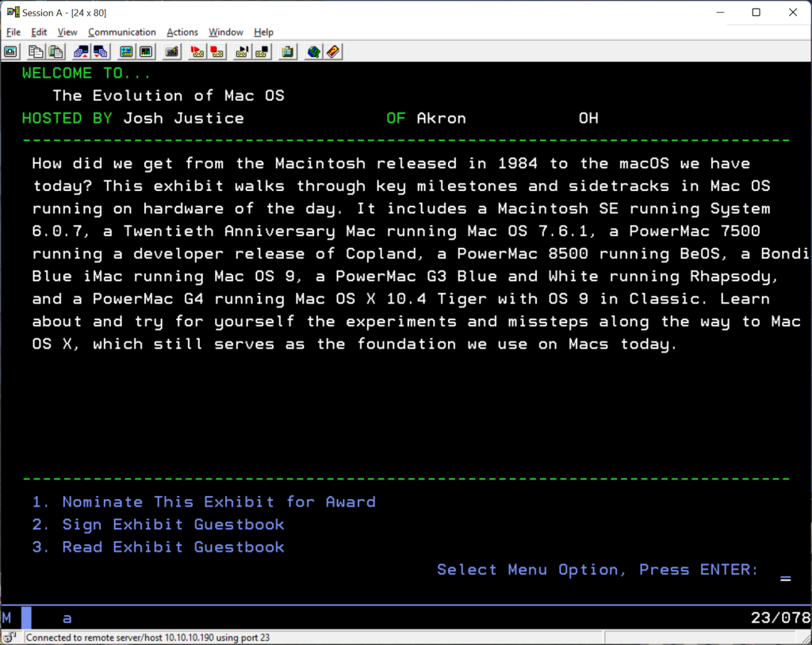Click the word 'Rhapsody' in the description
Viewport: 812px width, 645px height.
click(x=730, y=277)
